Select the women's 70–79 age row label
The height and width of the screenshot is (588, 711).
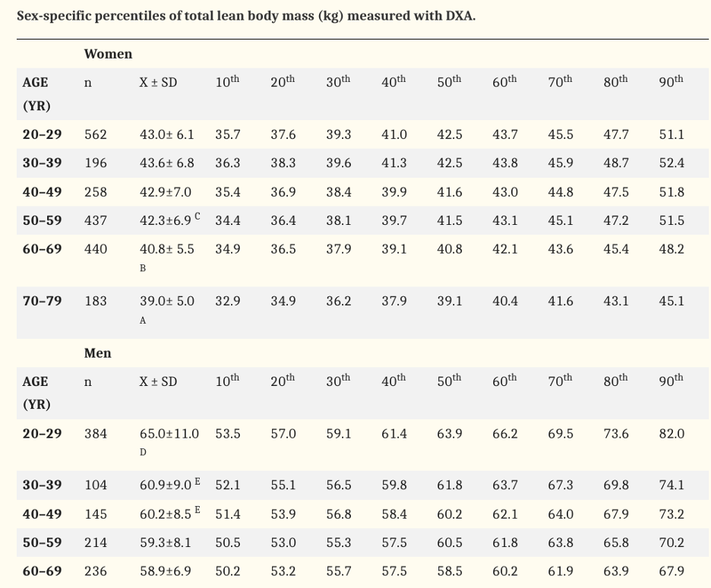pyautogui.click(x=42, y=301)
